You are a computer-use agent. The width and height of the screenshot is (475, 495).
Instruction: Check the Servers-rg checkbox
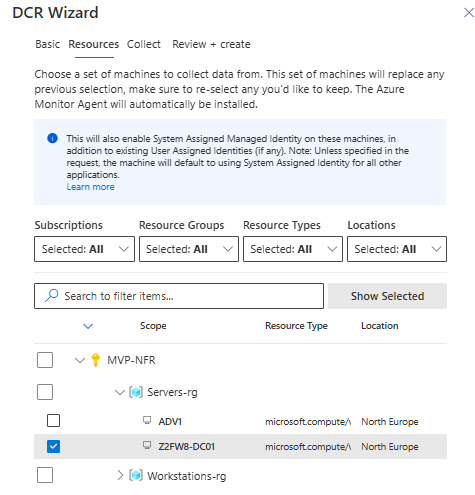(45, 392)
